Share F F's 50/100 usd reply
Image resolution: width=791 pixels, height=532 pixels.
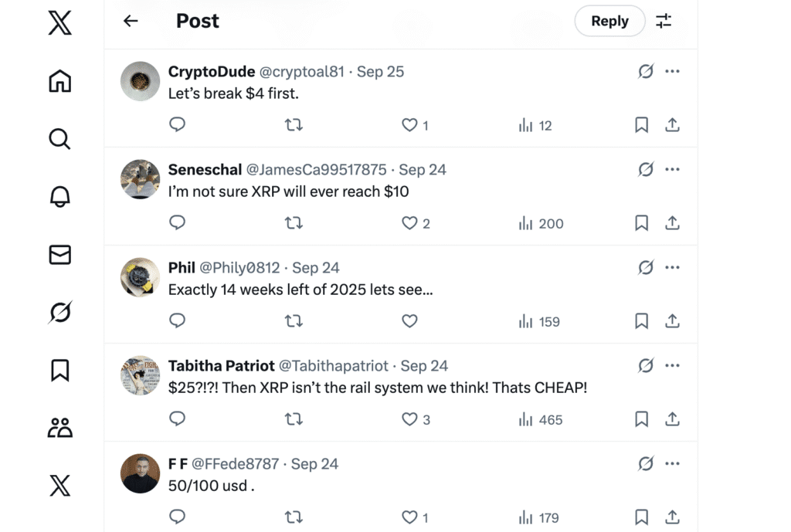coord(672,517)
